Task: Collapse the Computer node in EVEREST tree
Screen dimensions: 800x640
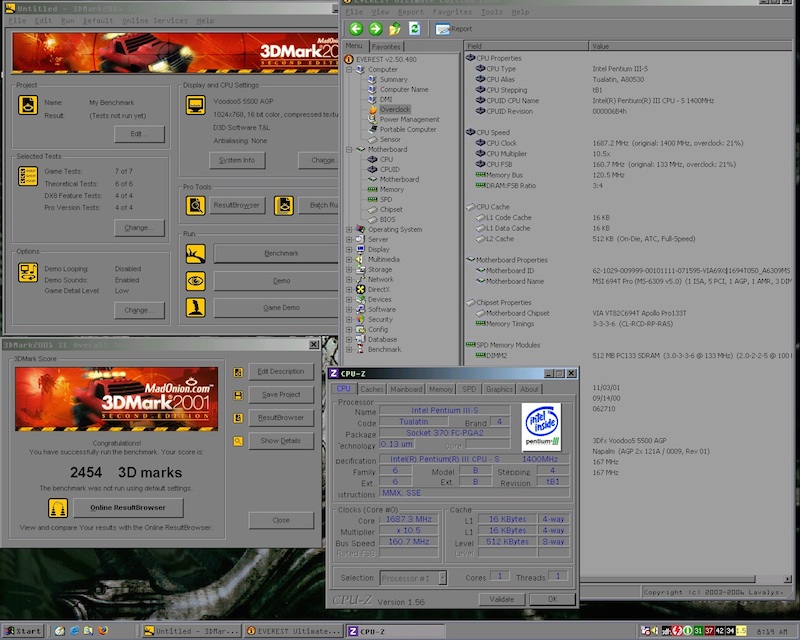Action: point(349,69)
